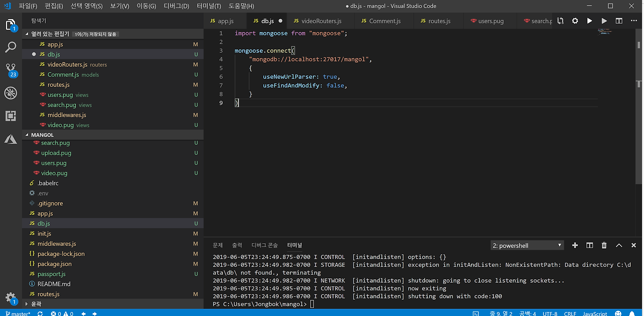Switch to the videoRouters.js editor tab
This screenshot has height=316, width=644.
[320, 21]
